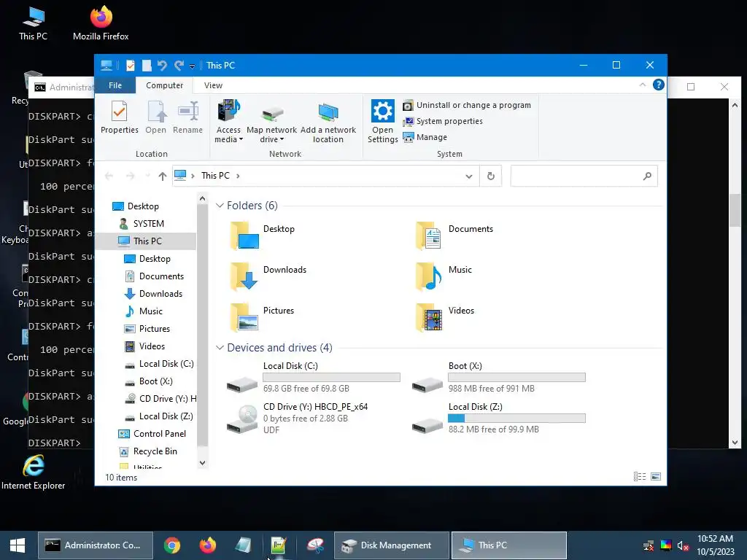
Task: Select the Desktop folder in content pane
Action: [x=263, y=236]
